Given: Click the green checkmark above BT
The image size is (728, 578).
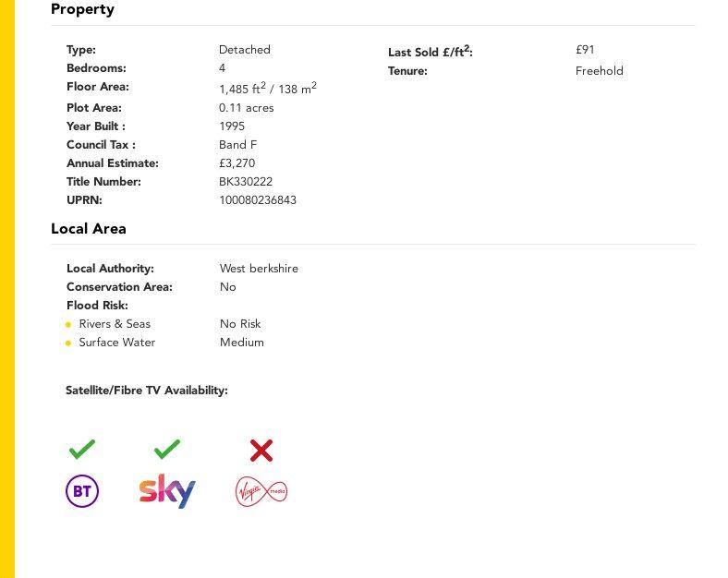Looking at the screenshot, I should pos(82,449).
